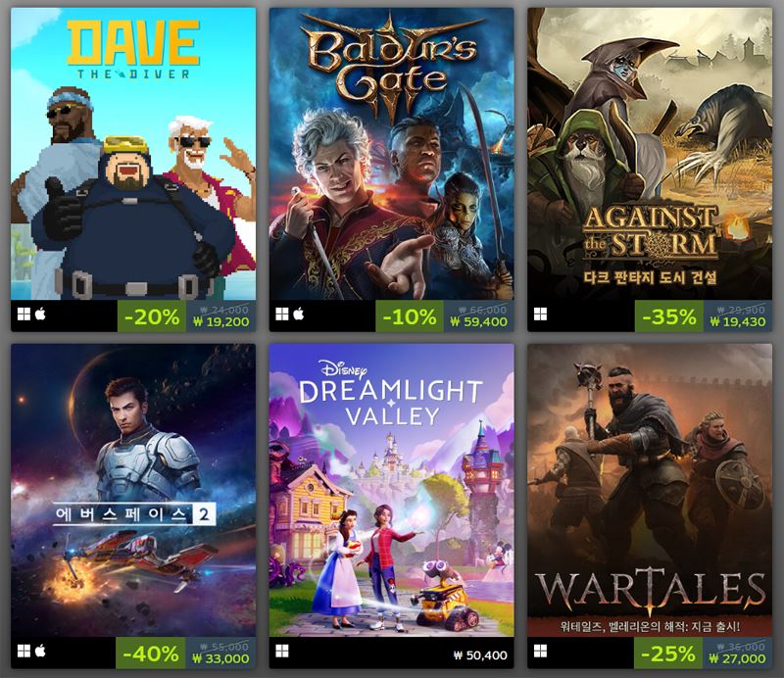Click the Windows icon under Dreamlight Valley
784x678 pixels.
coord(282,651)
